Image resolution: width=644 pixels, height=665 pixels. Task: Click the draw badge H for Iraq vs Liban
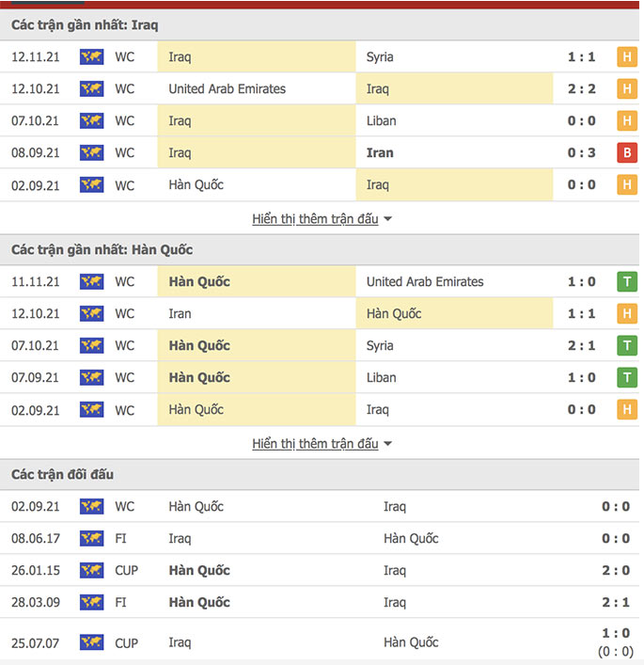pyautogui.click(x=627, y=121)
